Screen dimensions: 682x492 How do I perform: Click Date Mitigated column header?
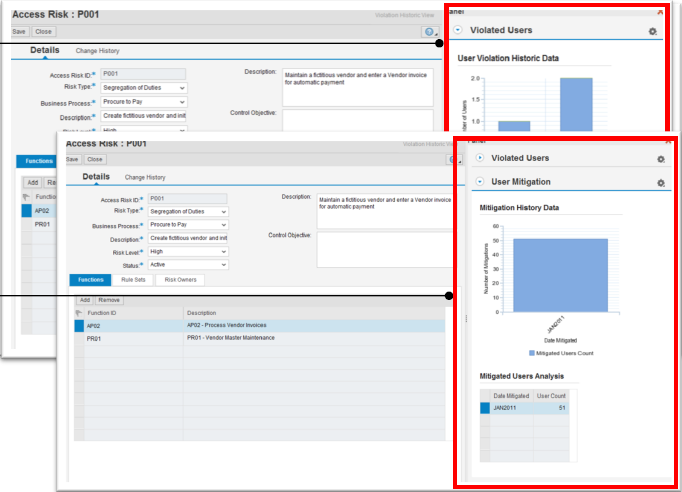click(x=511, y=396)
